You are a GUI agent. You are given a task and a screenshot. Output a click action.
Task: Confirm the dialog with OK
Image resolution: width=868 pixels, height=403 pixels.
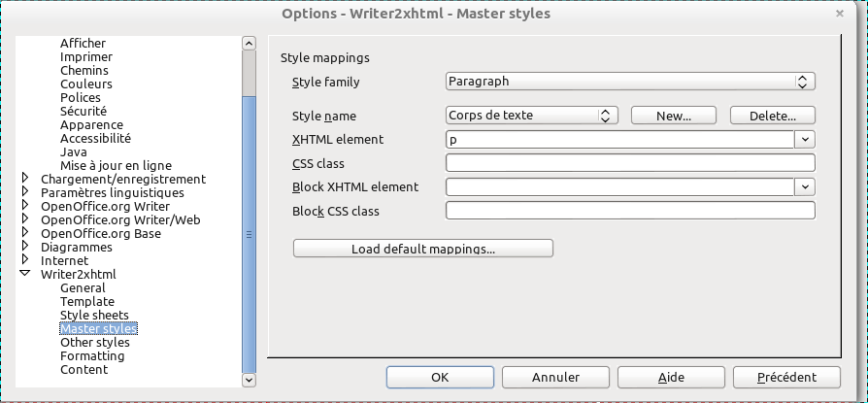440,377
